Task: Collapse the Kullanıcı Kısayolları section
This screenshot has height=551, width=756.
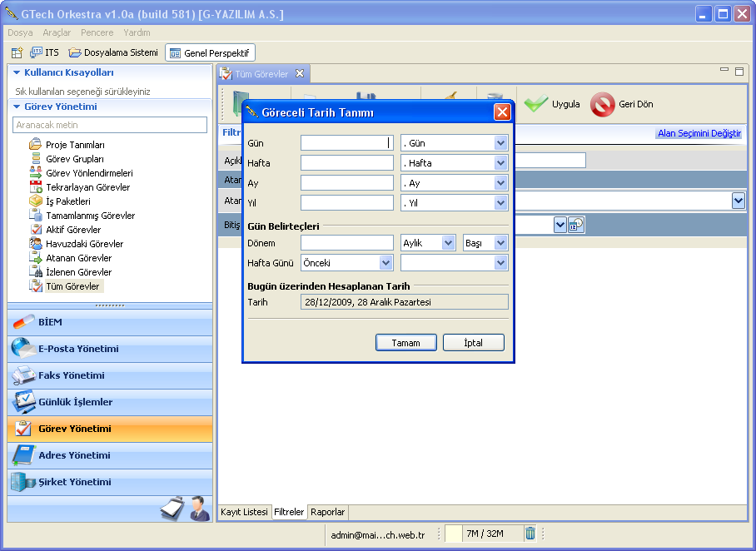Action: (x=17, y=72)
